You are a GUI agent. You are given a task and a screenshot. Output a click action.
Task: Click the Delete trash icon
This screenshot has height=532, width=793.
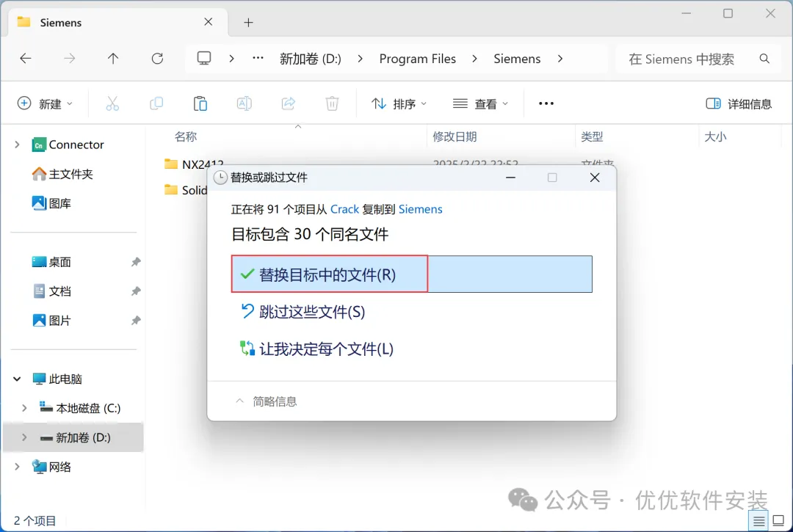point(332,103)
